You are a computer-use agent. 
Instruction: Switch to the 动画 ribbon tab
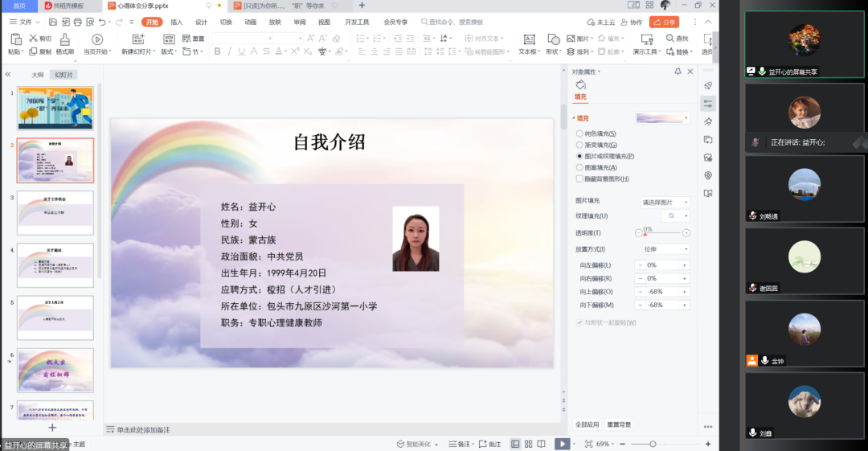click(x=251, y=23)
